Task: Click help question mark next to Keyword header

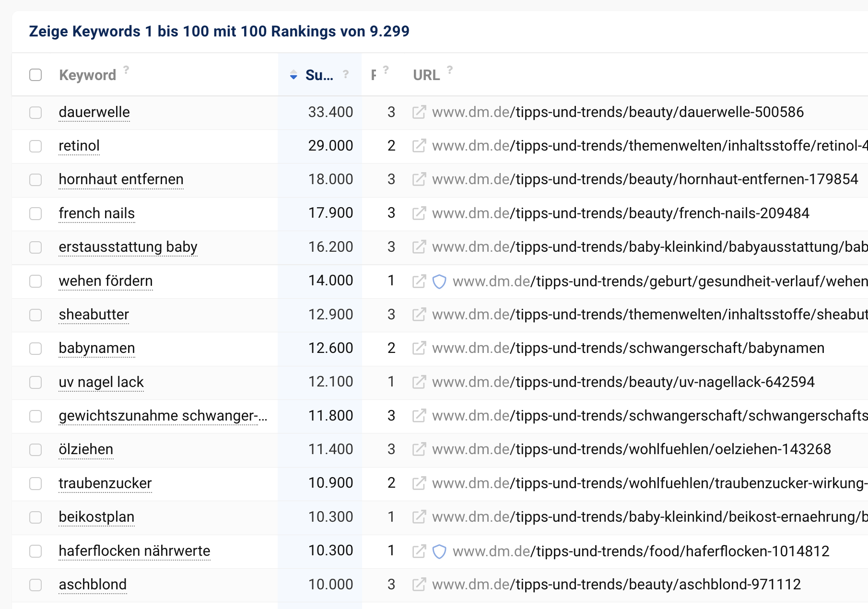Action: (x=126, y=70)
